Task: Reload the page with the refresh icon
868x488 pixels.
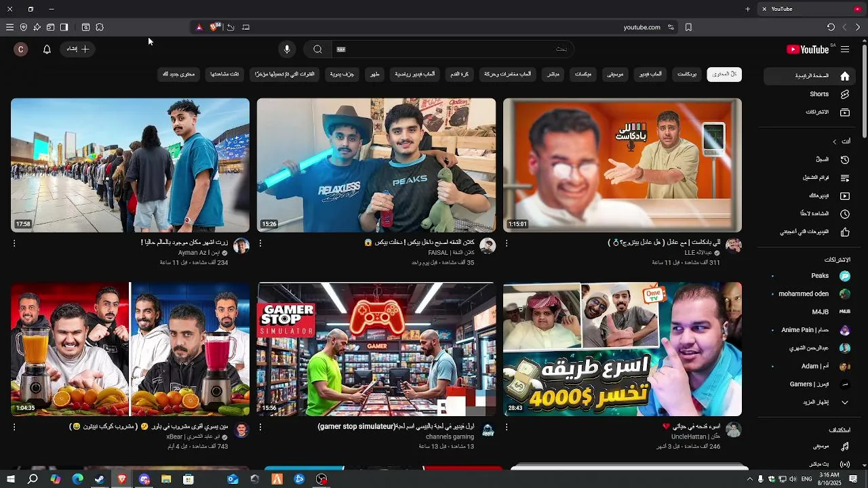Action: [831, 27]
